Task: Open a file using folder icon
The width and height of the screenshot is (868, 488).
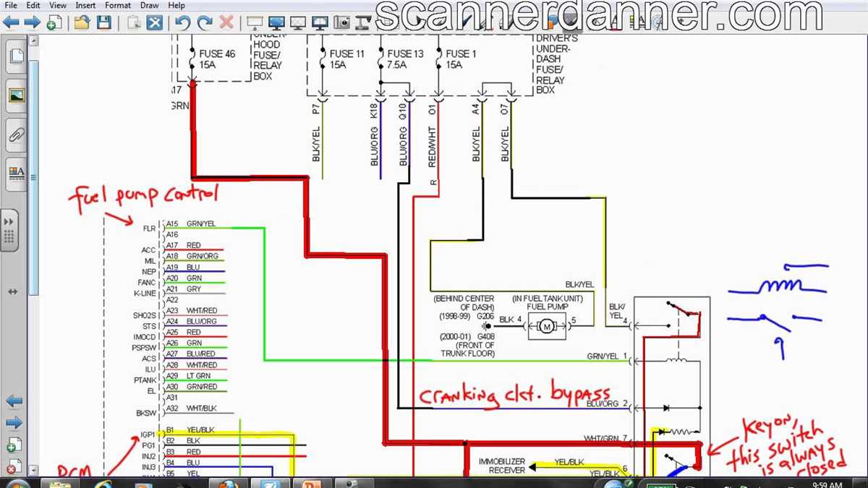Action: coord(82,23)
